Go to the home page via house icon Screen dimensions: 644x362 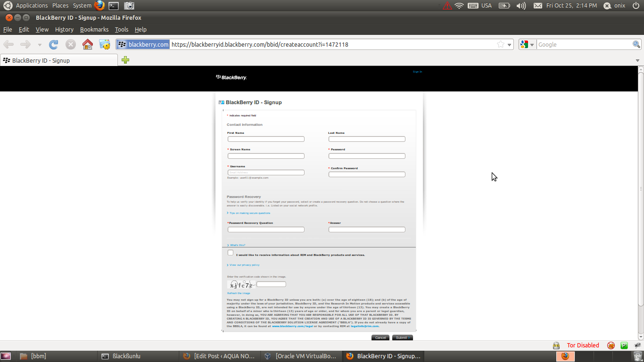[88, 44]
